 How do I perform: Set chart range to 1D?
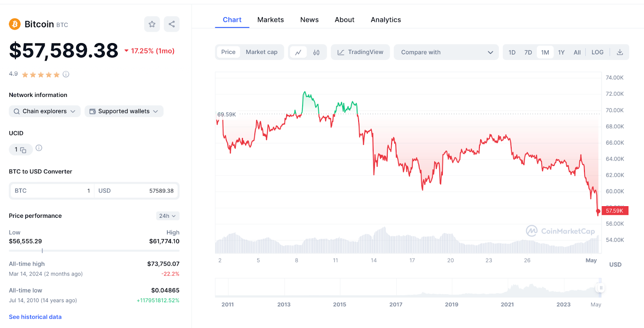point(512,52)
